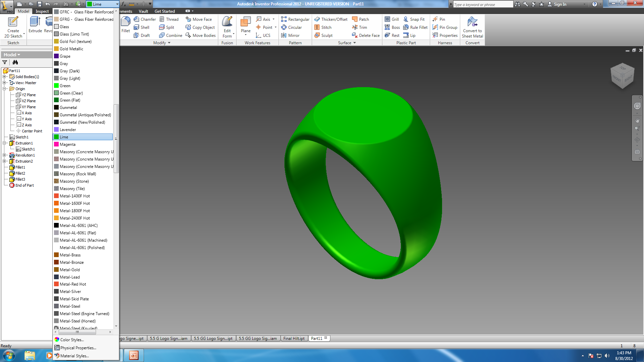
Task: Open Physical Properties... dialog
Action: coord(78,348)
